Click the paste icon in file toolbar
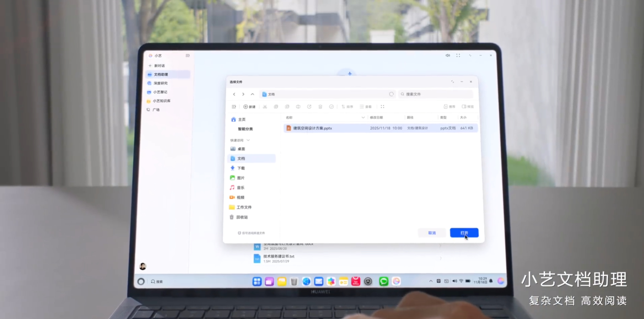 click(287, 107)
